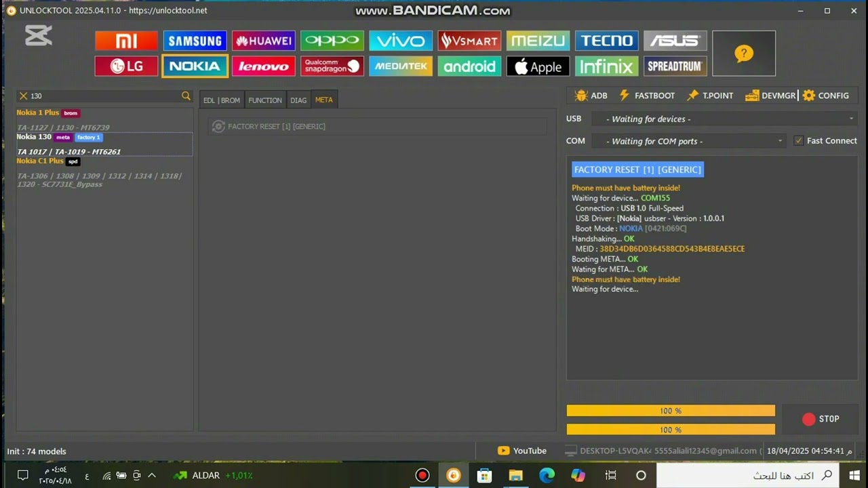
Task: Choose the Apple brand tile
Action: click(x=538, y=66)
